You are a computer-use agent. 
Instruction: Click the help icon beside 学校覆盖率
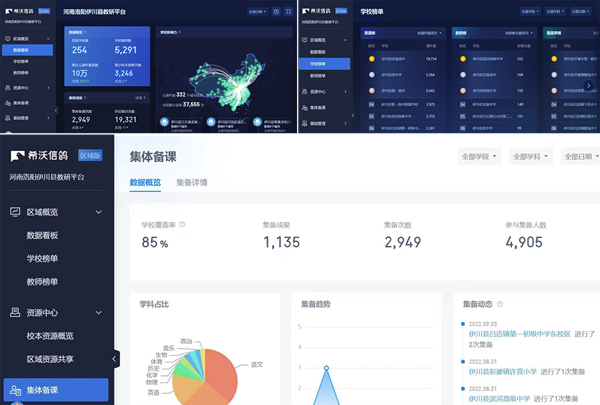tap(182, 225)
